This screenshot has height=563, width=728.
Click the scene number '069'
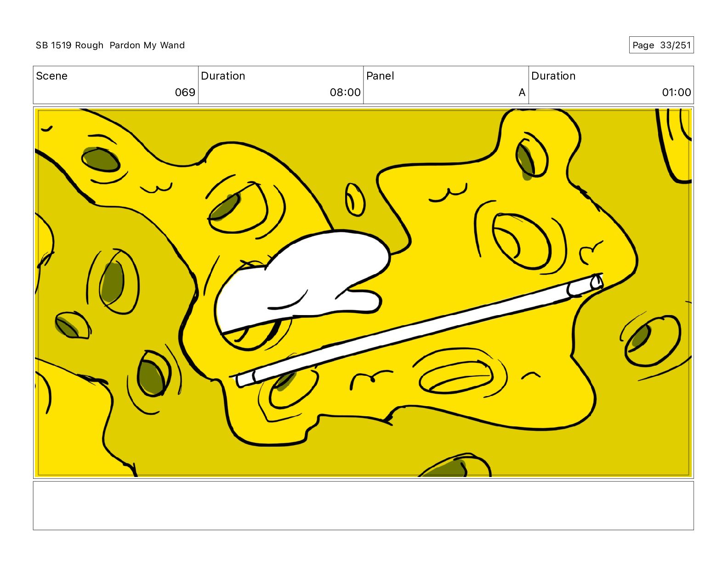185,92
